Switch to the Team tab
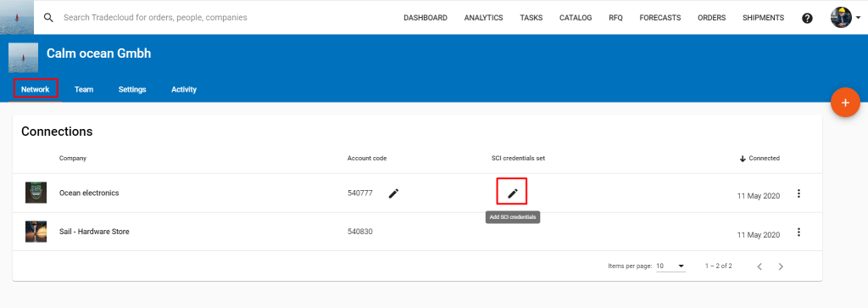 (84, 89)
